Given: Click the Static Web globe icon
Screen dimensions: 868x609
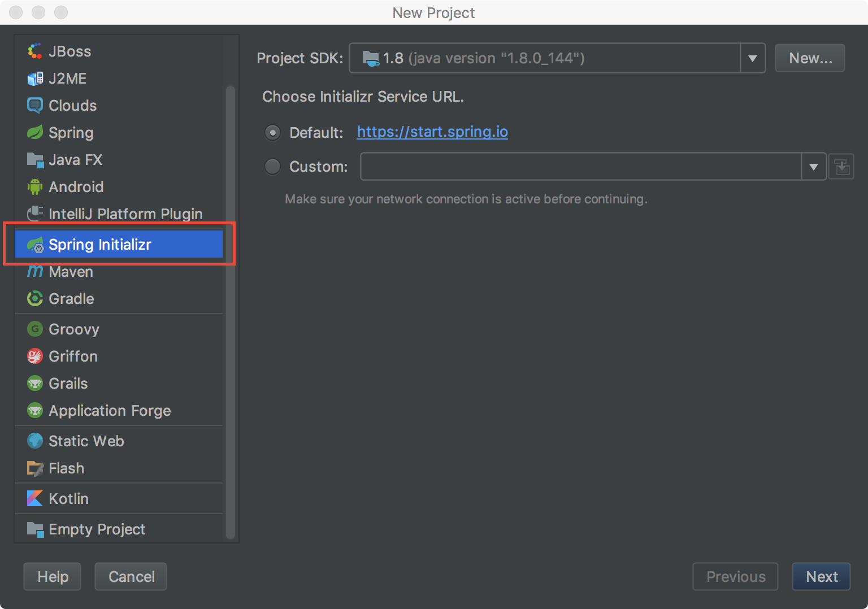Looking at the screenshot, I should 35,441.
